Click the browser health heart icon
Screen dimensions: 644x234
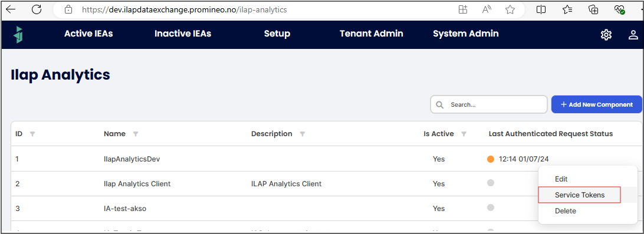point(619,10)
